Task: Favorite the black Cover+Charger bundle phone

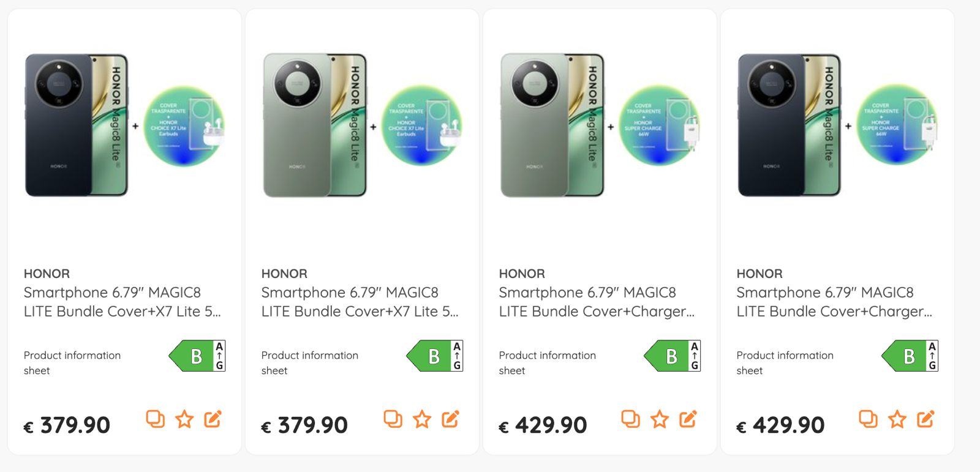Action: click(897, 419)
